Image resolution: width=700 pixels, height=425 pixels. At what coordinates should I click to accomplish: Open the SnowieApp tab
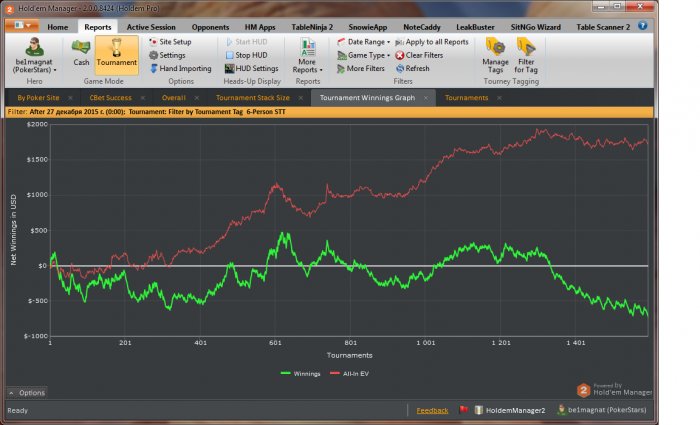pyautogui.click(x=367, y=27)
